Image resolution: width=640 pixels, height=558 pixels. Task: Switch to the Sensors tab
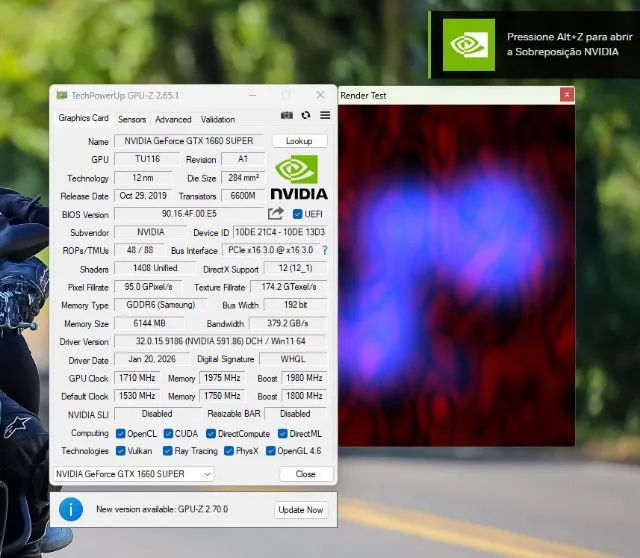[x=132, y=119]
